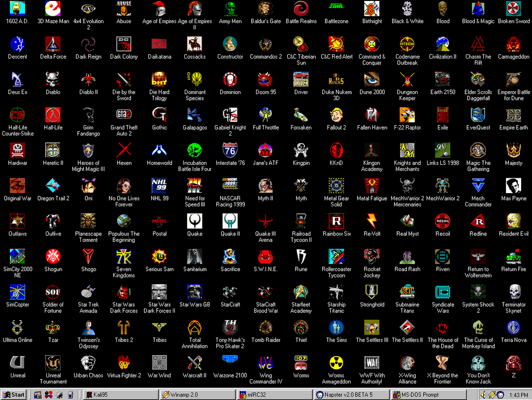This screenshot has width=532, height=400.
Task: Click the Duke Nukem 3D icon
Action: (x=336, y=79)
